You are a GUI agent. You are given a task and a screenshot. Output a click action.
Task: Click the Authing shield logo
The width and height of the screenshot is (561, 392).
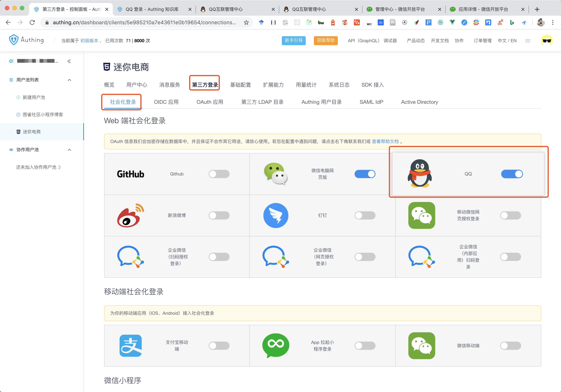14,40
